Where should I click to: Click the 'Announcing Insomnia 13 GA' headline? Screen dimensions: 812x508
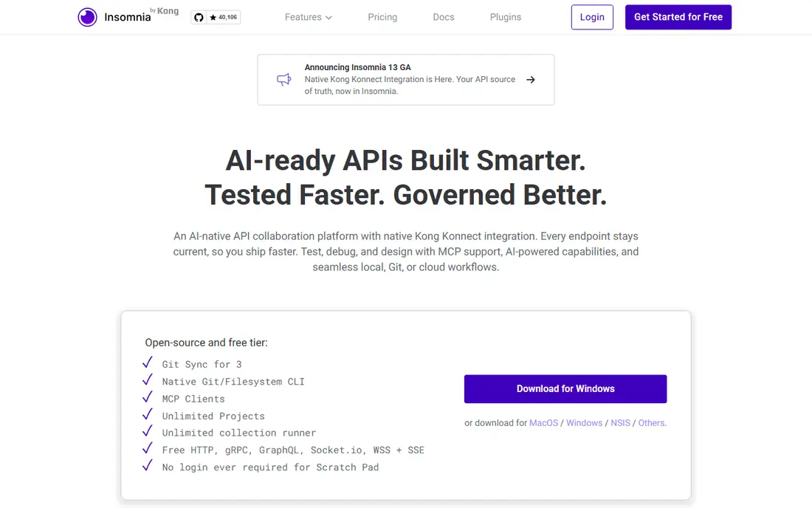pyautogui.click(x=357, y=67)
